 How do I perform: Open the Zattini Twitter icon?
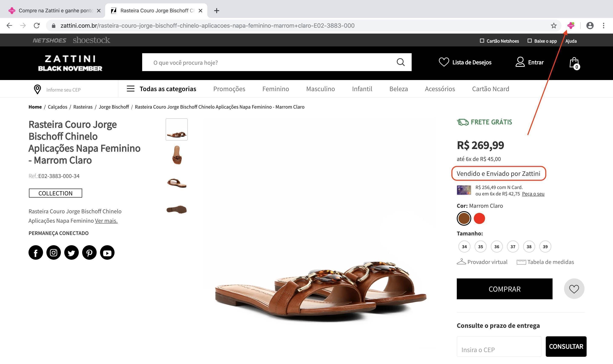(x=71, y=253)
